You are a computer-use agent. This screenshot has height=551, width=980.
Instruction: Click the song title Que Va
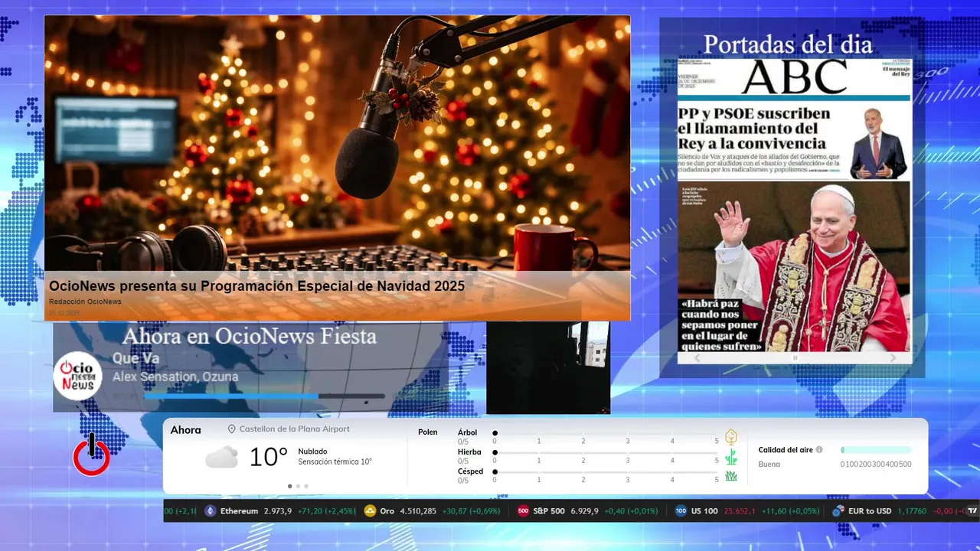pos(136,358)
